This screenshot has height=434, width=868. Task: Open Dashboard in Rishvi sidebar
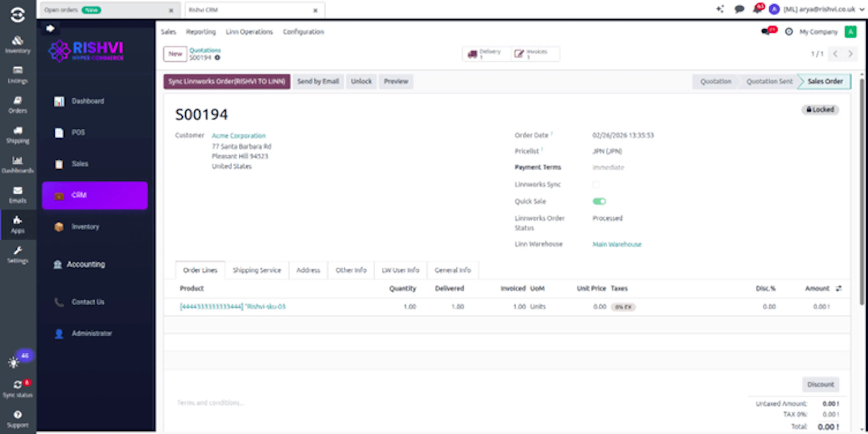(95, 101)
